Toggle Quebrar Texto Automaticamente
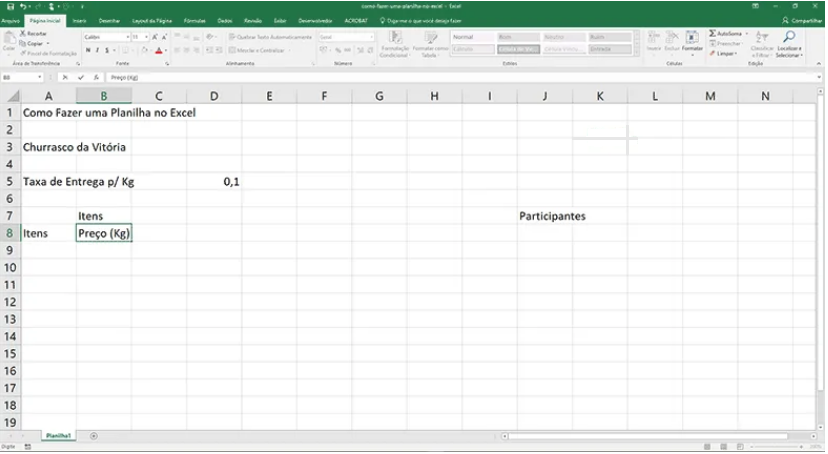 [x=270, y=37]
